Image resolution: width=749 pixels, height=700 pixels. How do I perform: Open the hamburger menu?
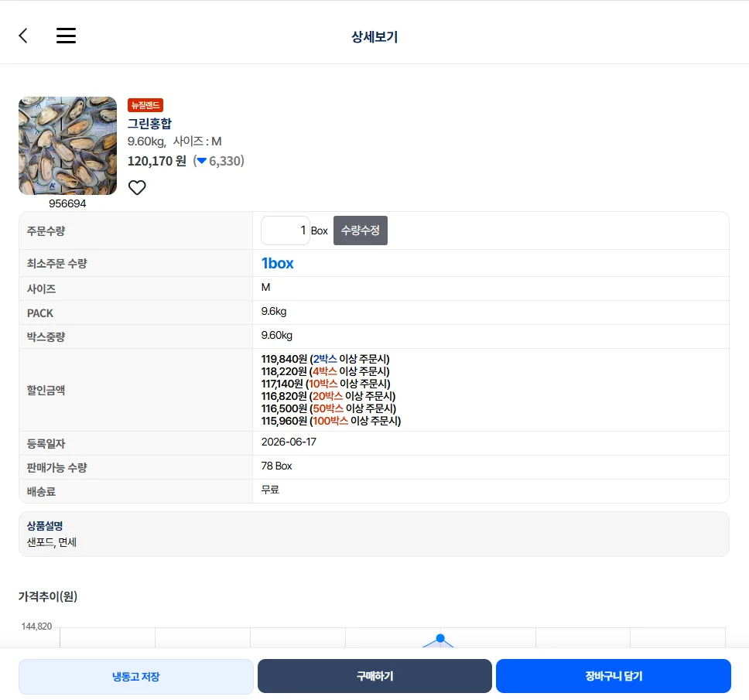point(66,36)
